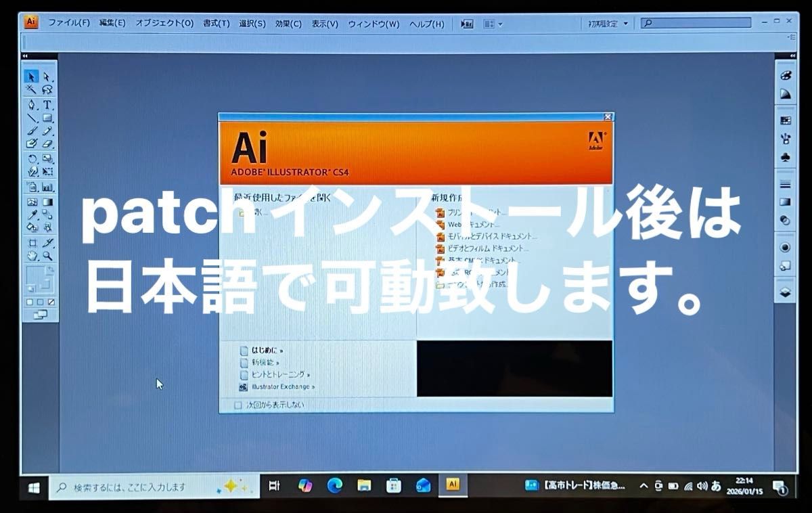812x513 pixels.
Task: Open the Swatches panel icon
Action: tap(785, 120)
